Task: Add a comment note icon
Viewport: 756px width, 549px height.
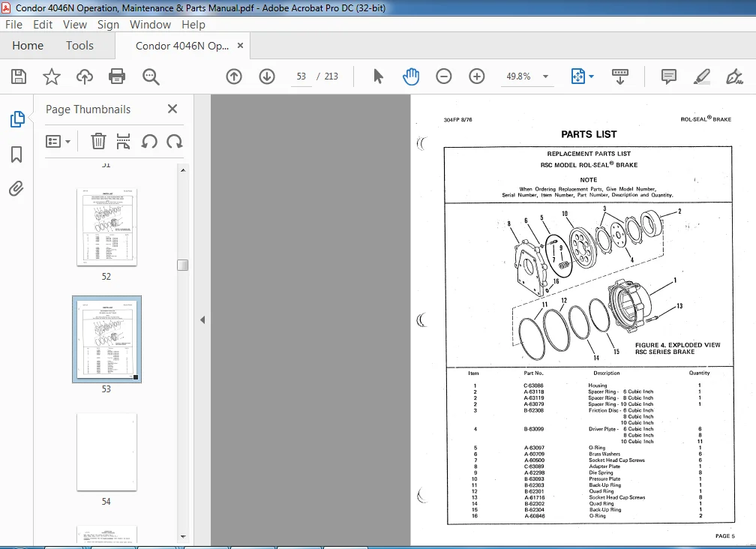Action: 669,76
